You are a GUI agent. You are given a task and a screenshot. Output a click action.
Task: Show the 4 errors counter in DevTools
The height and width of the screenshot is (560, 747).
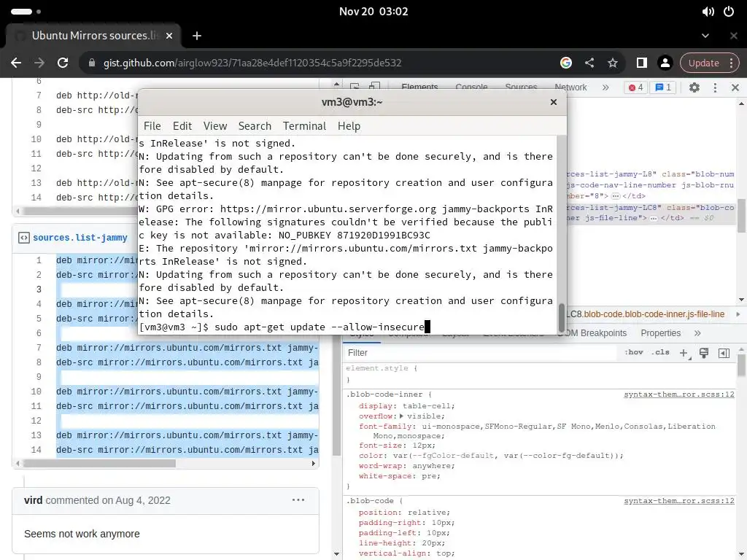tap(635, 87)
